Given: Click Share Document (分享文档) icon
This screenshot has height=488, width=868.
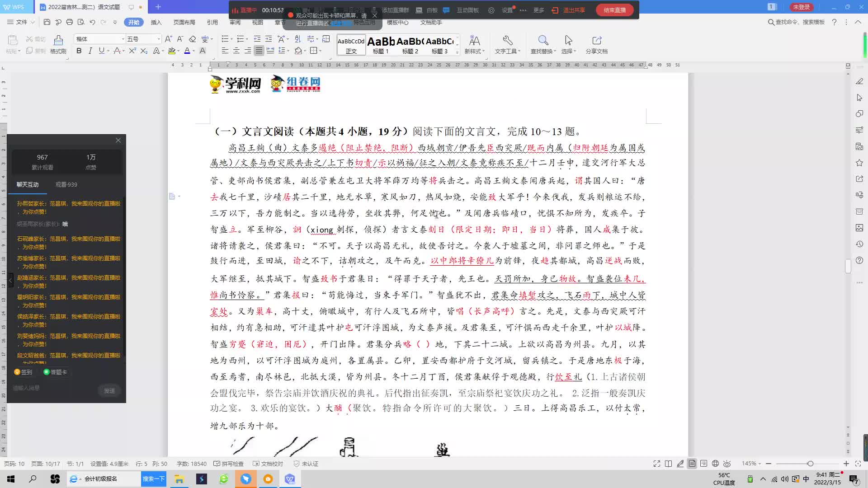Looking at the screenshot, I should tap(597, 45).
